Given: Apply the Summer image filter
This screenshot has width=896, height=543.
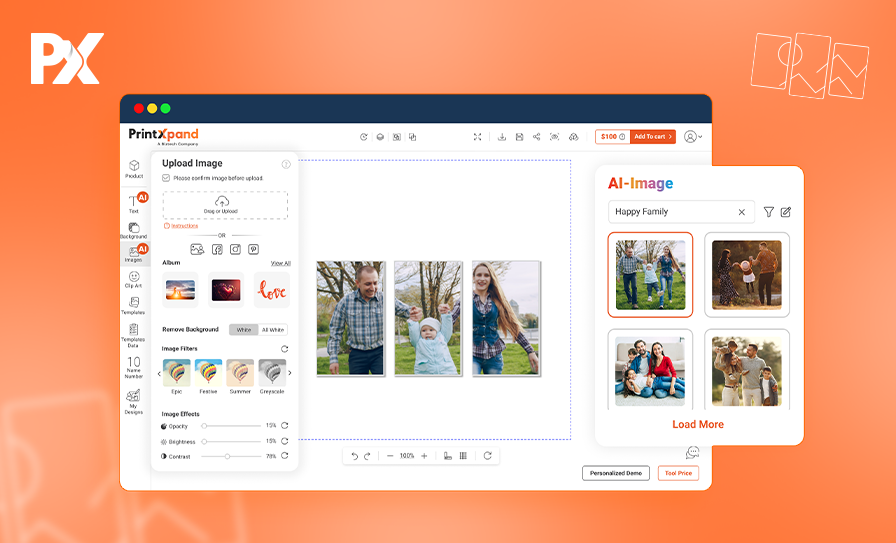Looking at the screenshot, I should point(240,373).
